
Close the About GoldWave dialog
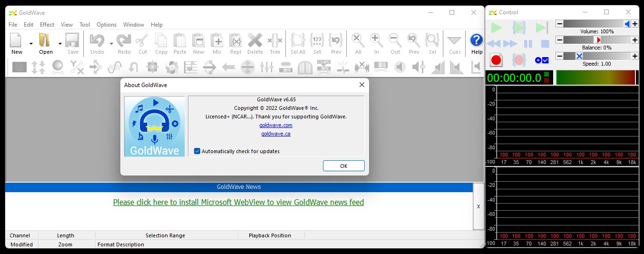(x=362, y=85)
